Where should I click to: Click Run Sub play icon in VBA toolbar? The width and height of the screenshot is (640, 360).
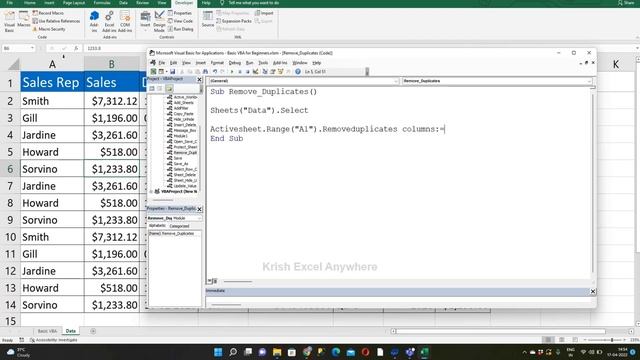(232, 71)
